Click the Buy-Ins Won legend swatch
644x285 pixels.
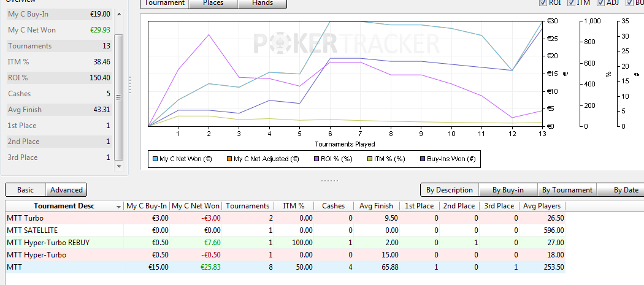click(423, 159)
